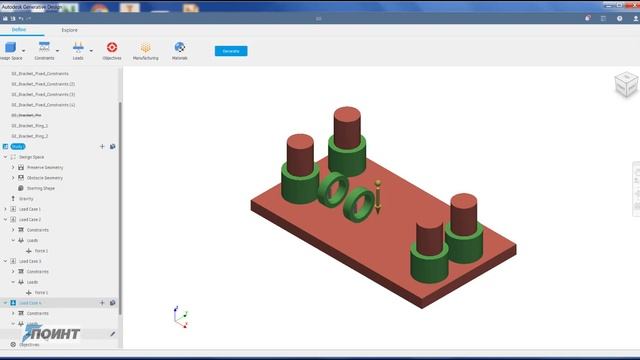The height and width of the screenshot is (360, 640).
Task: Expand Constraints under Load Case 4
Action: (x=13, y=313)
